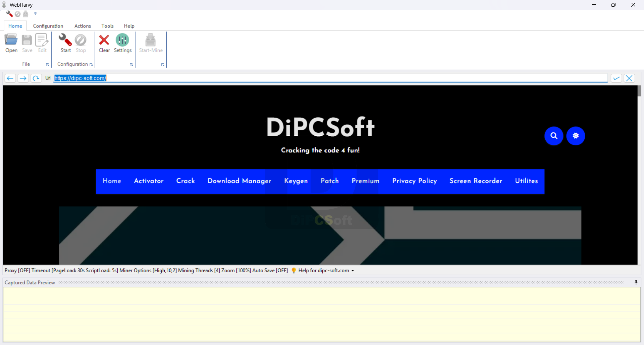Image resolution: width=644 pixels, height=345 pixels.
Task: Restore down the WebHarvy window
Action: click(613, 5)
